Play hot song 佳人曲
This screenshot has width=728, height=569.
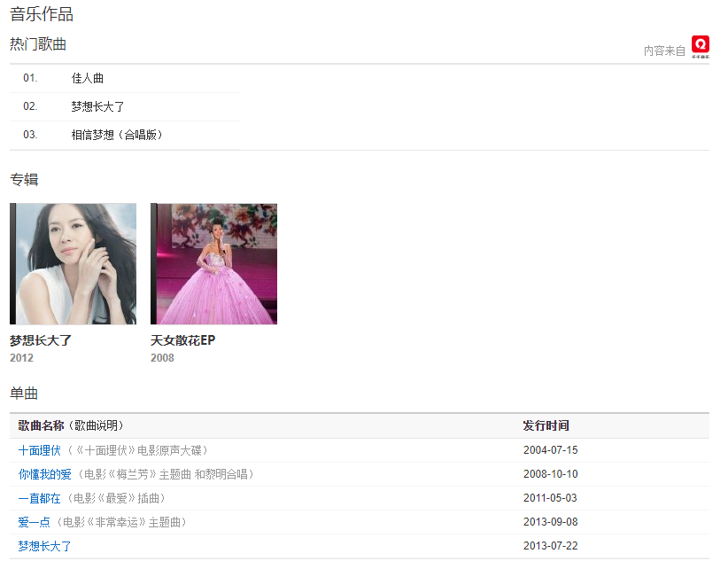(88, 78)
